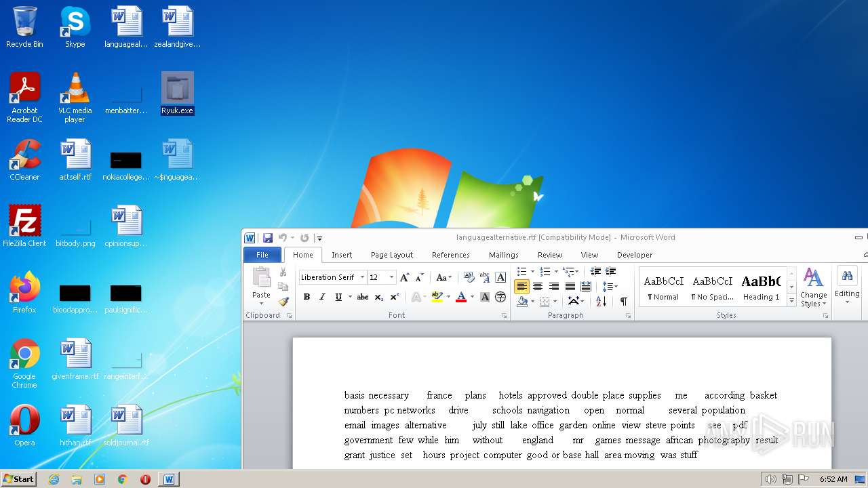Switch to the Mailings tab
The width and height of the screenshot is (868, 488).
pos(504,255)
